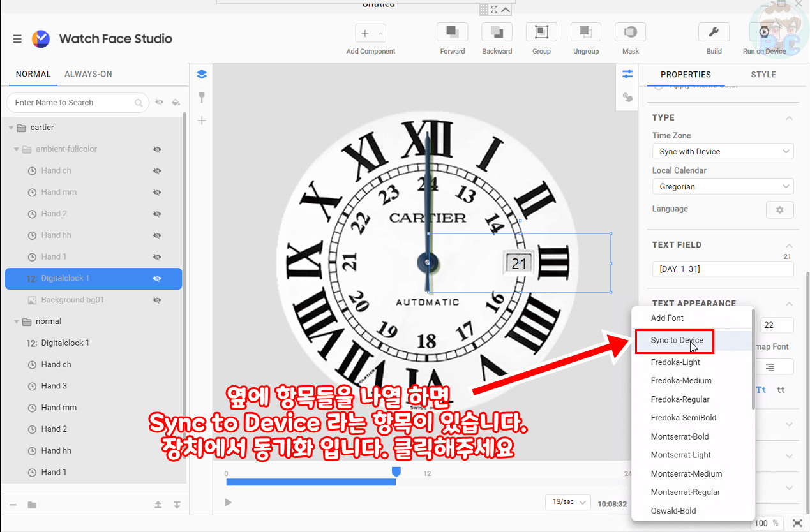Toggle visibility of hidden Hand mm layer
The height and width of the screenshot is (532, 810).
tap(157, 192)
